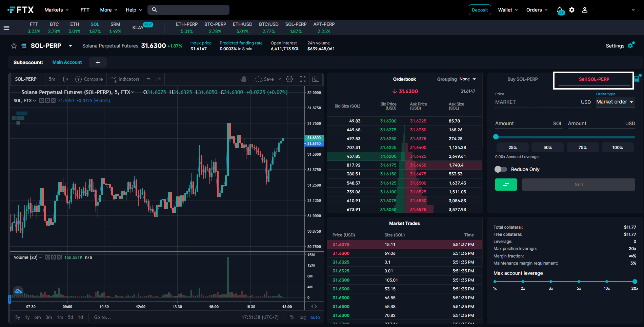
Task: Select Main Account subaccount
Action: (67, 62)
